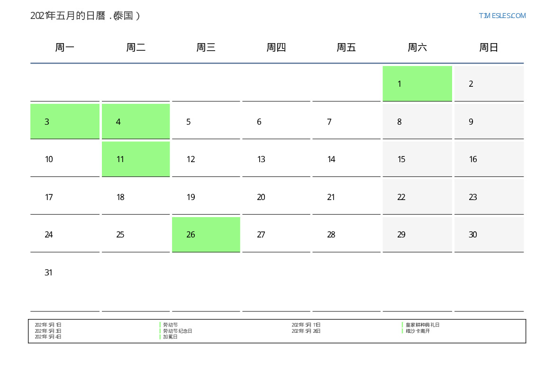554x392 pixels.
Task: Click date 31 in the last row
Action: click(x=48, y=273)
